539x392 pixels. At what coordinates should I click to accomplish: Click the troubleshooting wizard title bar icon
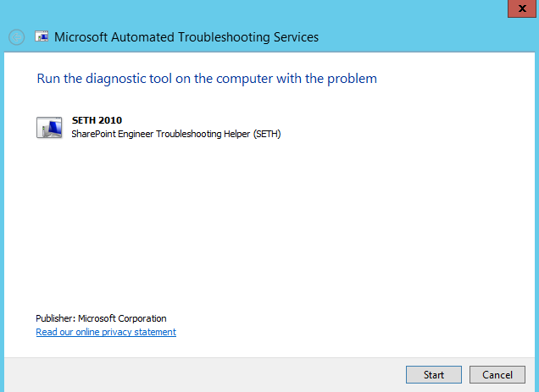[42, 36]
